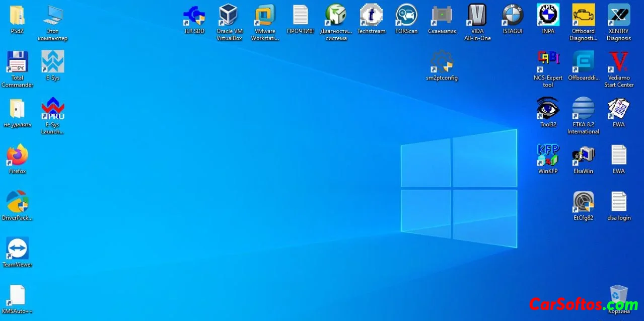Select the ISTAGUI BMW shortcut
Image resolution: width=644 pixels, height=321 pixels.
pyautogui.click(x=513, y=16)
